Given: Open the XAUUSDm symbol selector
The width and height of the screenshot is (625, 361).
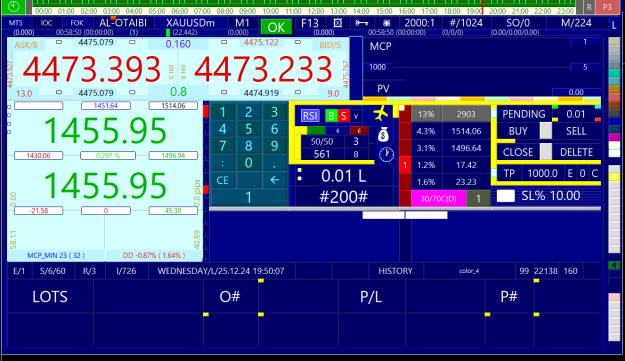Looking at the screenshot, I should [190, 23].
